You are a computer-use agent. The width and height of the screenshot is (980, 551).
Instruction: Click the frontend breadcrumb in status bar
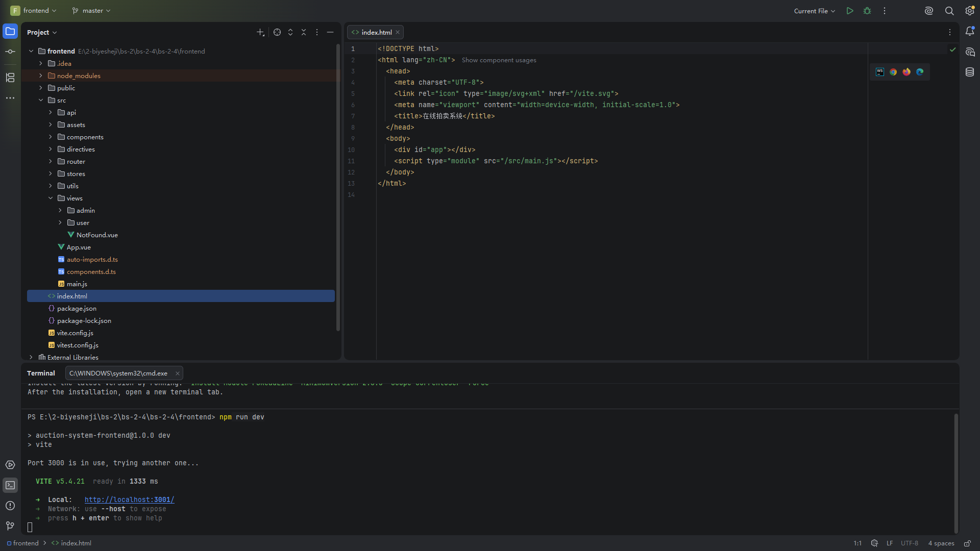coord(22,543)
